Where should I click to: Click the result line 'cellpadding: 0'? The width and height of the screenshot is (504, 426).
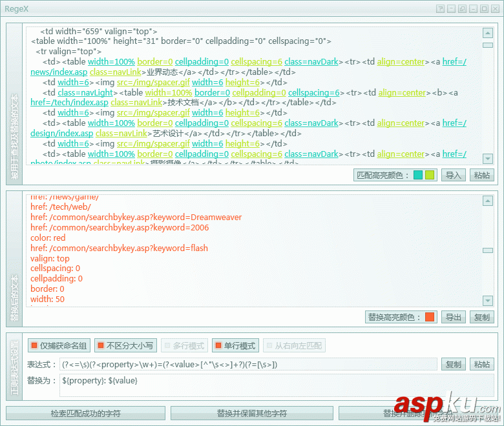coord(57,279)
